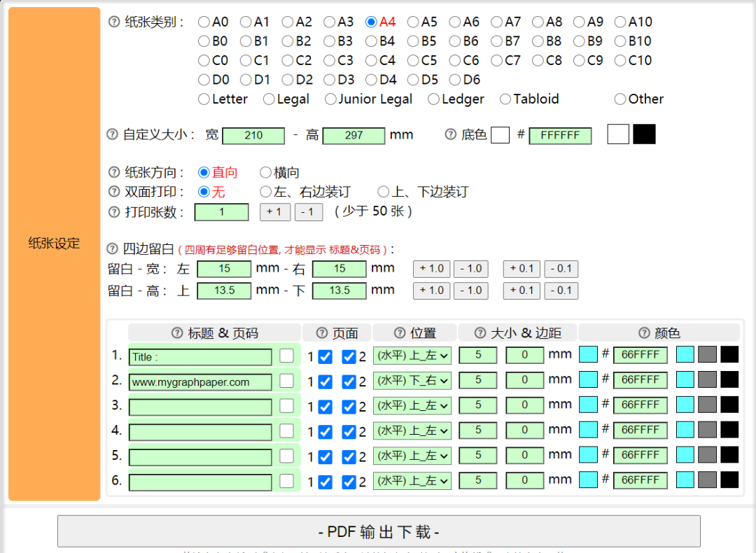Open position dropdown in row 1
This screenshot has height=553, width=756.
coord(412,356)
